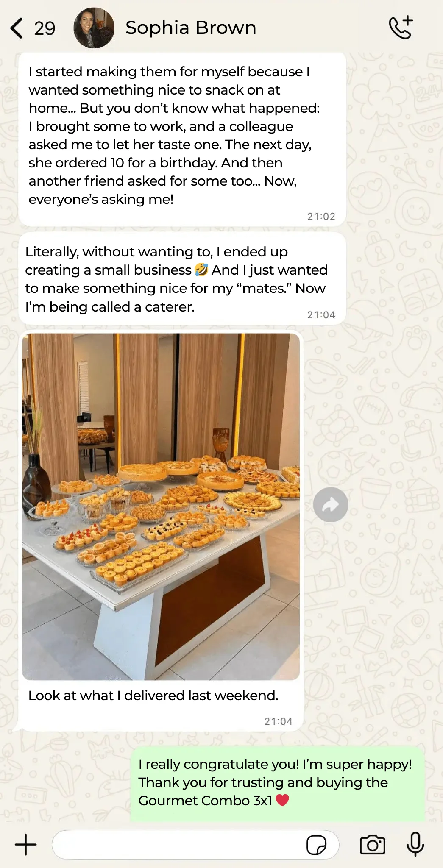Select the green Gourmet Combo 3x1 message
This screenshot has height=868, width=443.
[278, 784]
